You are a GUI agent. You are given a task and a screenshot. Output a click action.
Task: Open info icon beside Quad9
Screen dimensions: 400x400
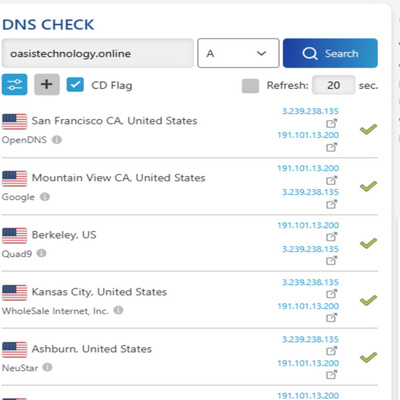click(41, 253)
